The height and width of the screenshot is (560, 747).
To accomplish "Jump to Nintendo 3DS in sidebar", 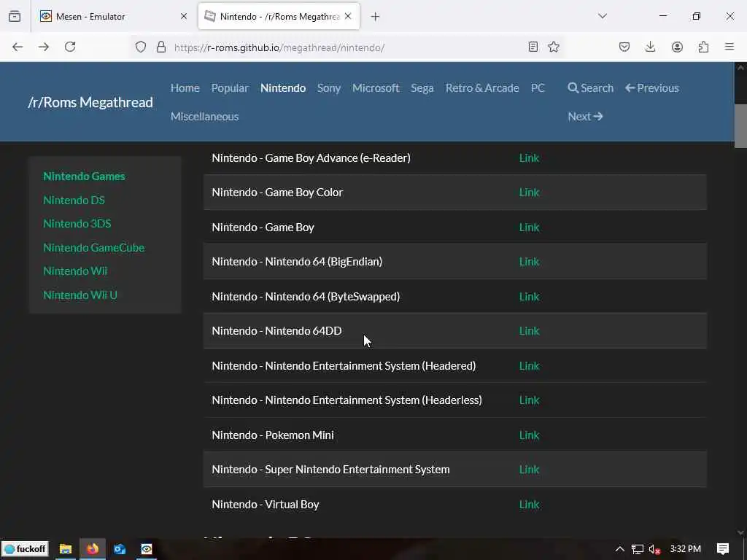I will tap(77, 223).
